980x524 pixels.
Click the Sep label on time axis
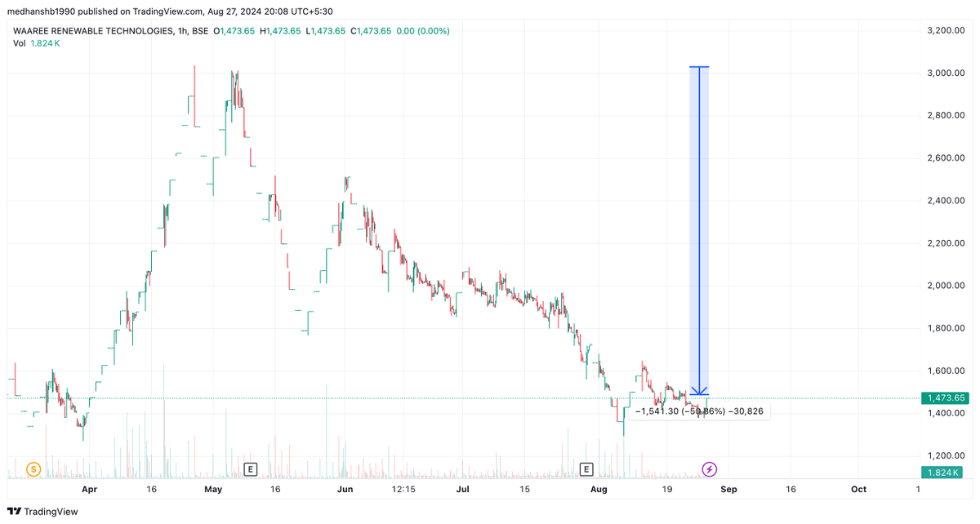click(728, 489)
